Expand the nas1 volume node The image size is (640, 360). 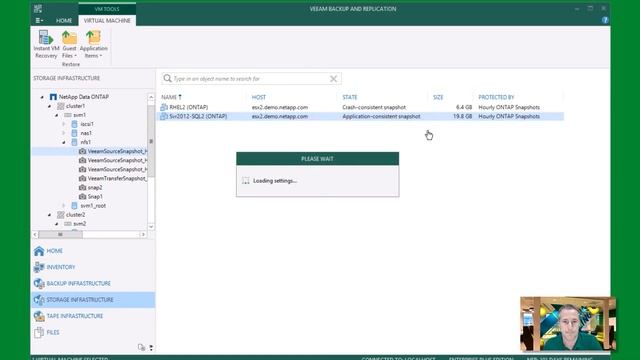tap(64, 133)
